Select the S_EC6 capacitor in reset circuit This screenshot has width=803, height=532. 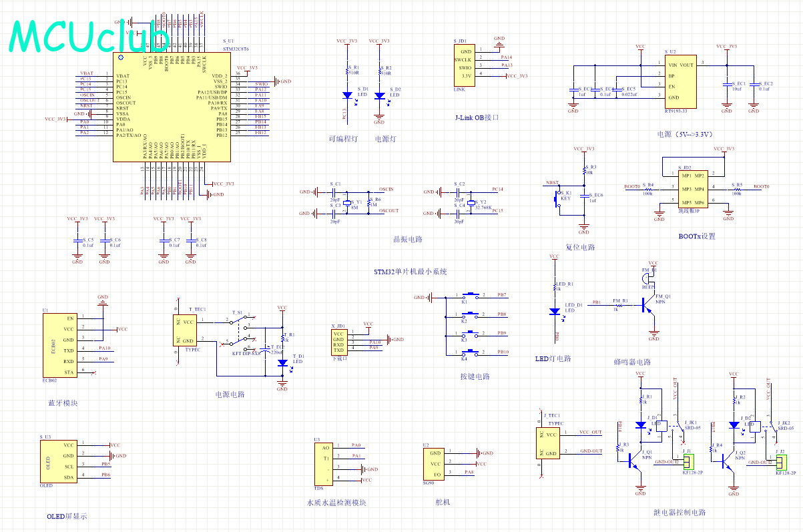coord(584,196)
